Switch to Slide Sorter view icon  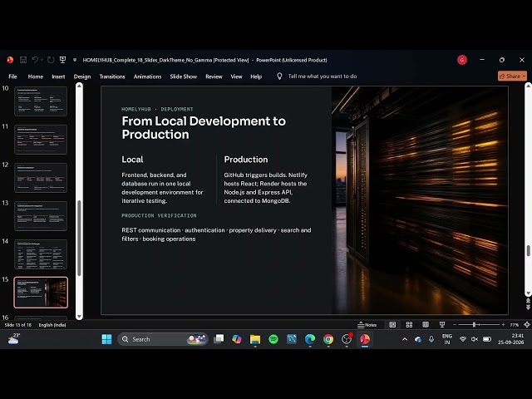pos(409,325)
